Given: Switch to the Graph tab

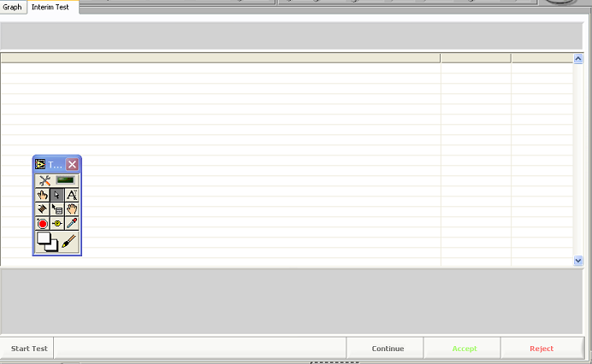Looking at the screenshot, I should point(13,7).
